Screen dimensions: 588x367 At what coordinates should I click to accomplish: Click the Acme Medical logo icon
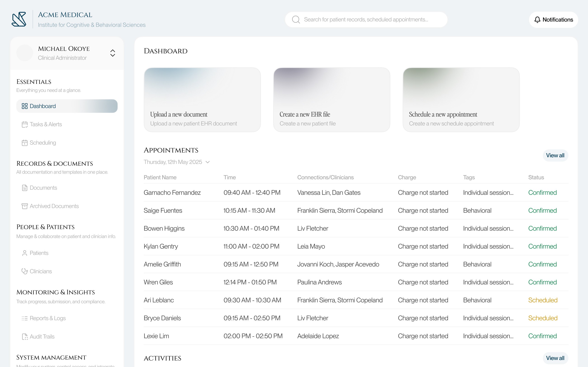pyautogui.click(x=19, y=19)
